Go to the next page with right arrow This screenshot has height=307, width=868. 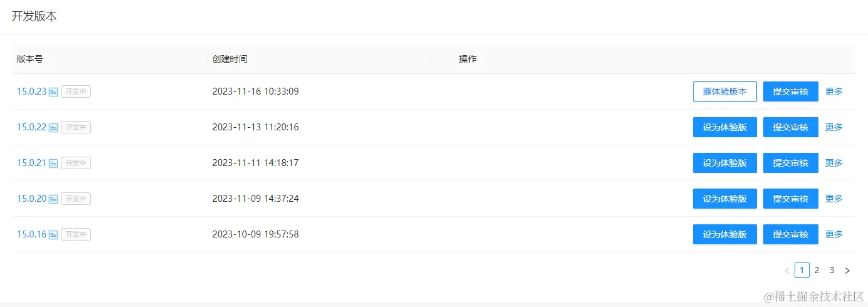(x=847, y=271)
